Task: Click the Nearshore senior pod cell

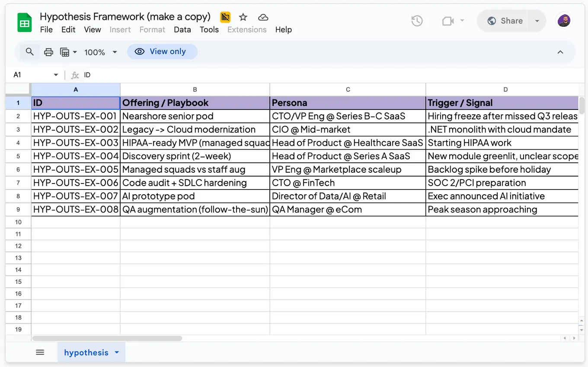Action: pyautogui.click(x=195, y=116)
